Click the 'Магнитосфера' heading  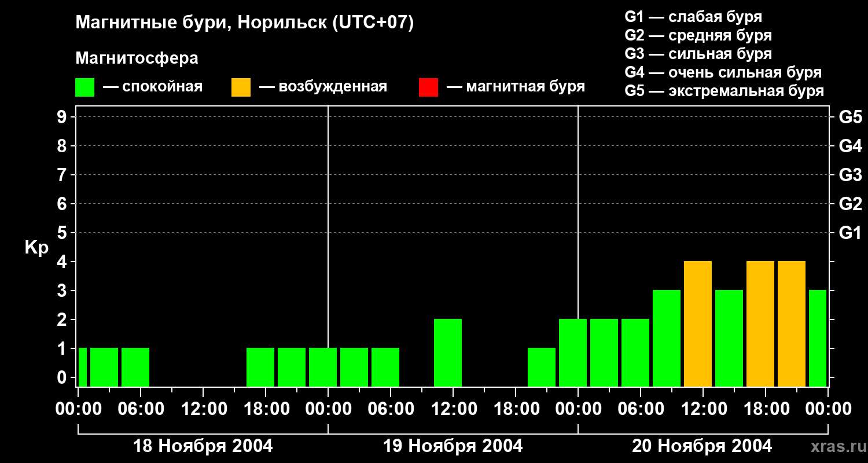click(x=137, y=58)
